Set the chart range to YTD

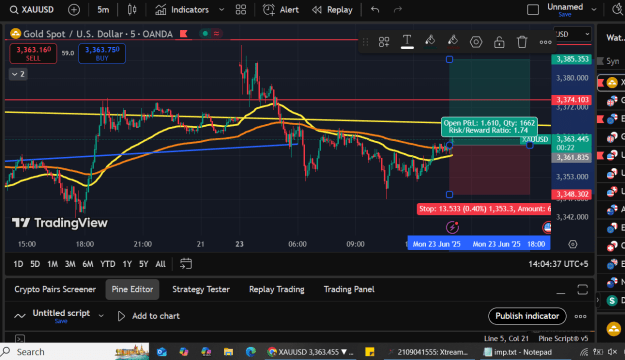(x=108, y=264)
